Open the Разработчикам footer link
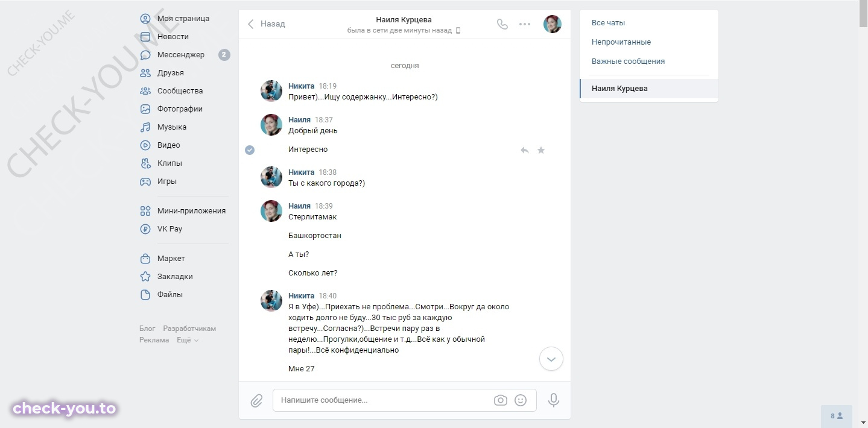The image size is (868, 428). tap(189, 329)
